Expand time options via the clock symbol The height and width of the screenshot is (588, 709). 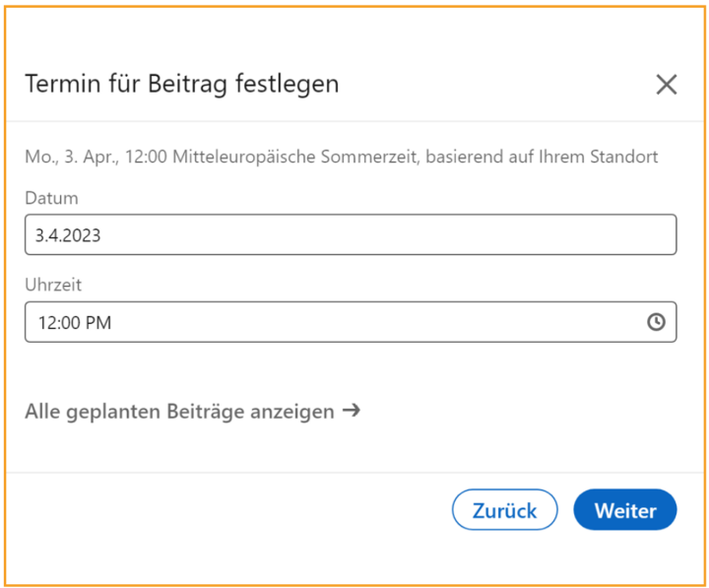click(656, 322)
